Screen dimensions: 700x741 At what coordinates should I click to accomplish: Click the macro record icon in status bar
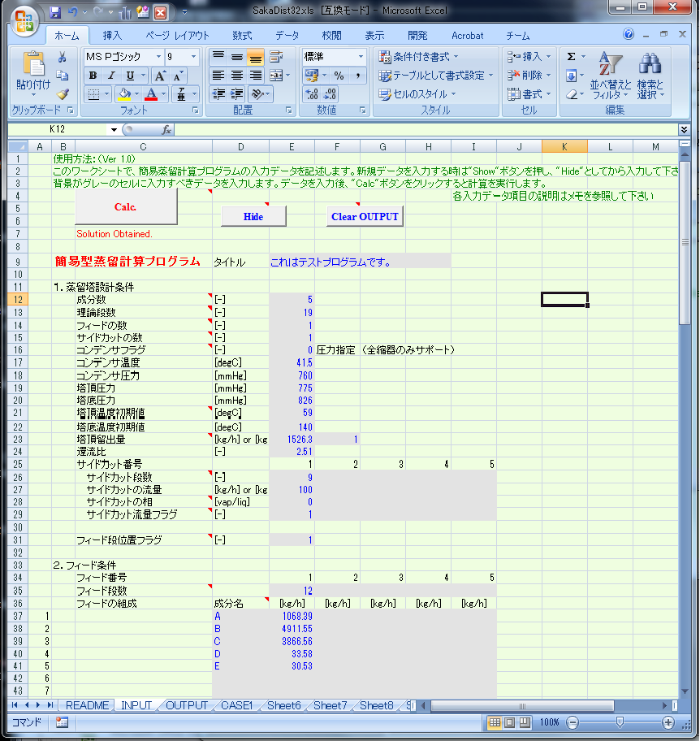tap(62, 722)
